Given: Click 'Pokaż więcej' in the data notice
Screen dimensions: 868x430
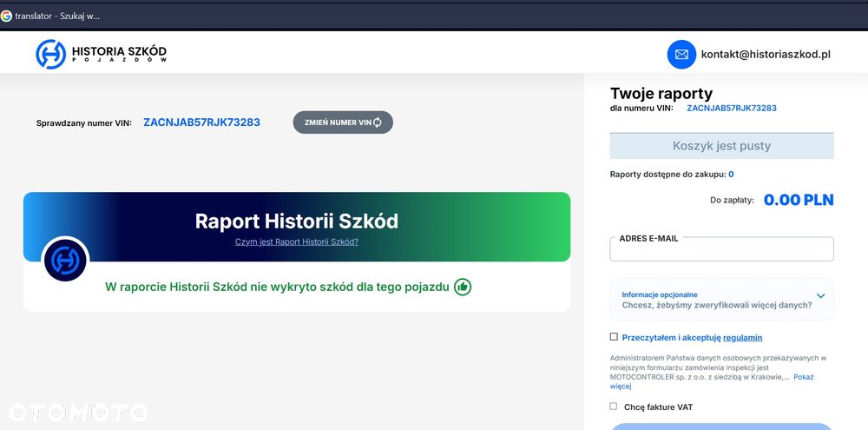Looking at the screenshot, I should [804, 377].
